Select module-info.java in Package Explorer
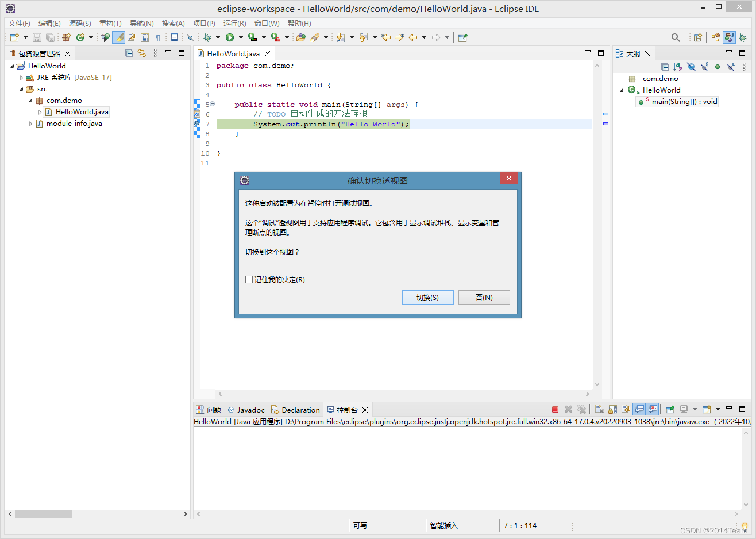Viewport: 756px width, 539px height. 74,124
